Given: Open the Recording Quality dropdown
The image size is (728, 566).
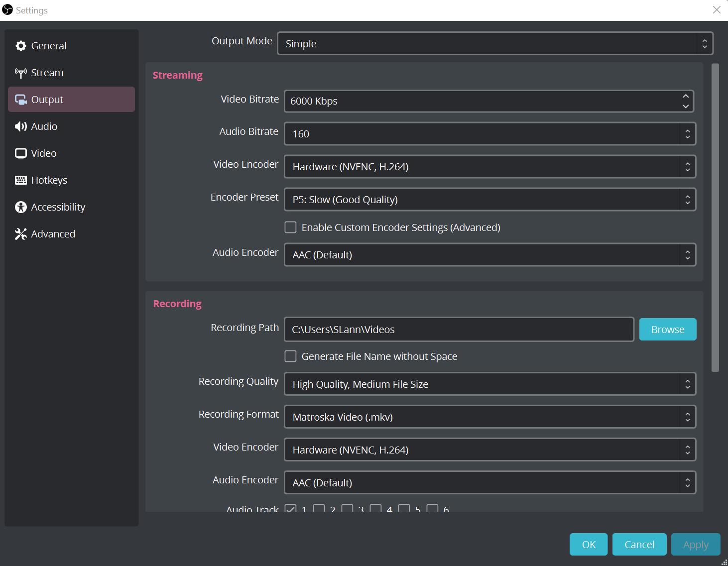Looking at the screenshot, I should click(x=490, y=384).
